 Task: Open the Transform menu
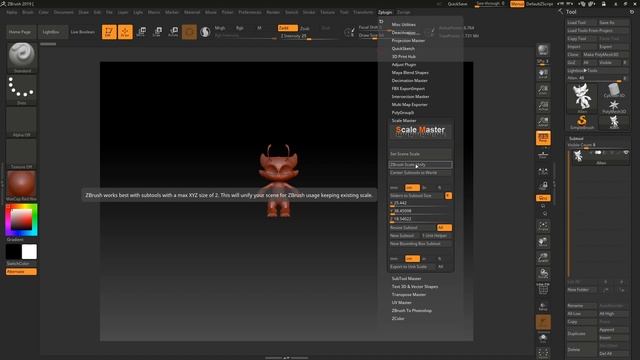click(363, 12)
